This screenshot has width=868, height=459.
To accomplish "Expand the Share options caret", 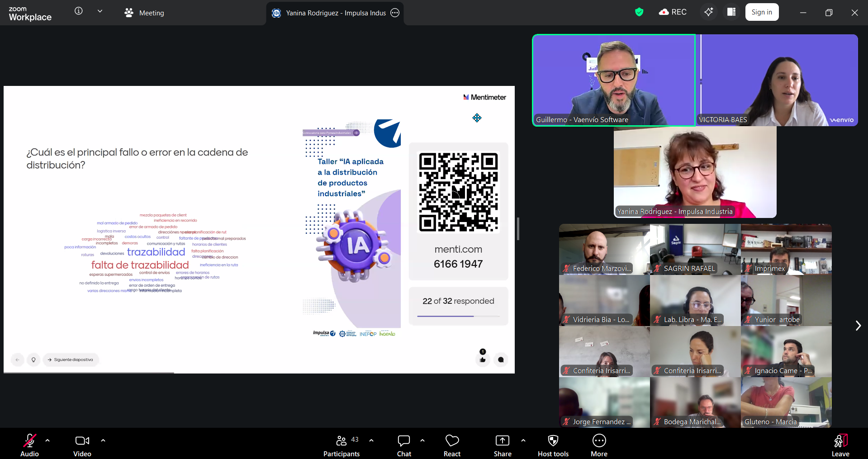I will (523, 440).
